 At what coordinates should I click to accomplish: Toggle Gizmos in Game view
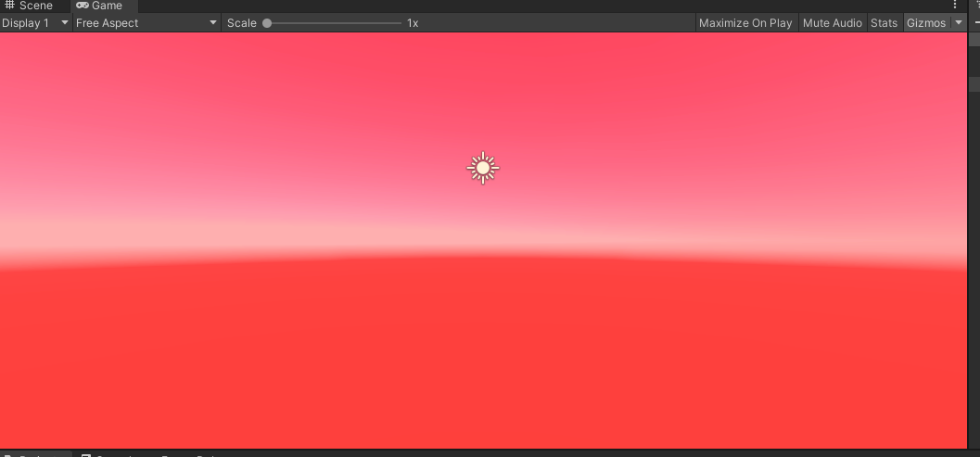[925, 23]
